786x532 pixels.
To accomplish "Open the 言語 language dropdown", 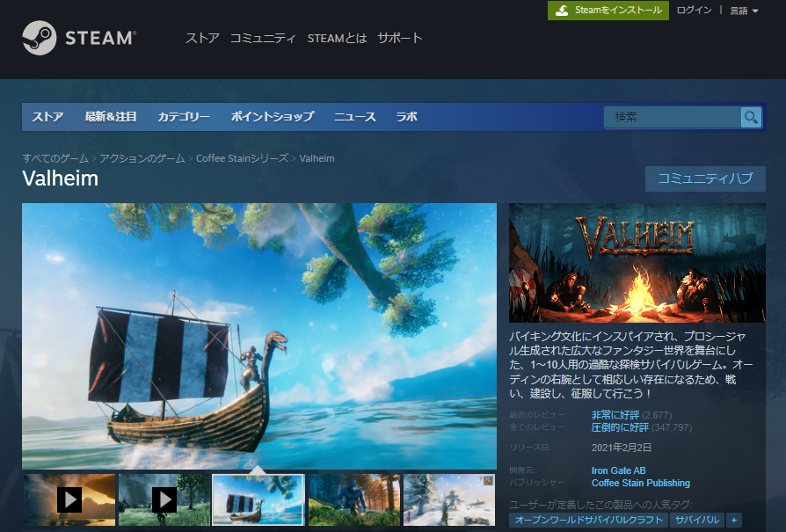I will (744, 11).
